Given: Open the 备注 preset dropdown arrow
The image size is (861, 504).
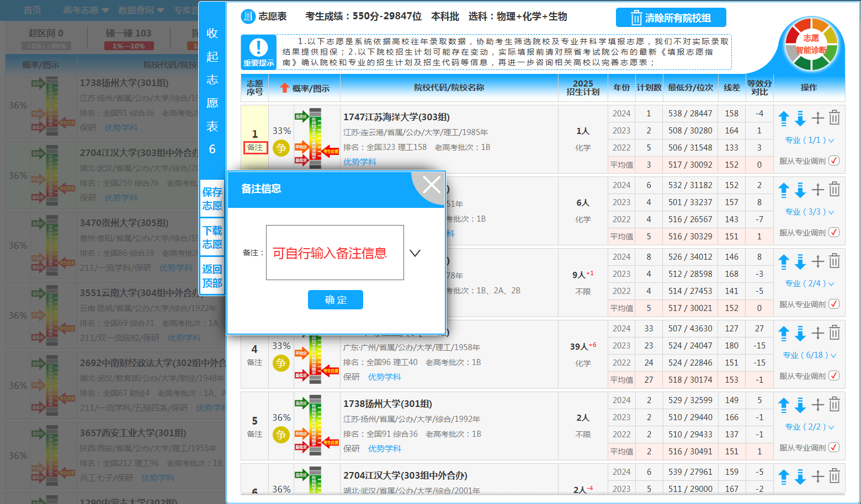Looking at the screenshot, I should pos(415,253).
